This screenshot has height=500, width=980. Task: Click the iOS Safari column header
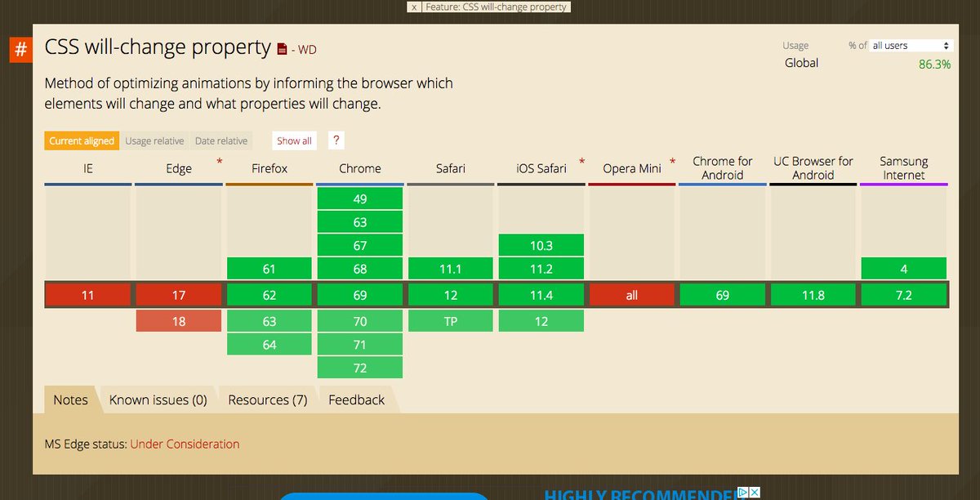tap(541, 168)
